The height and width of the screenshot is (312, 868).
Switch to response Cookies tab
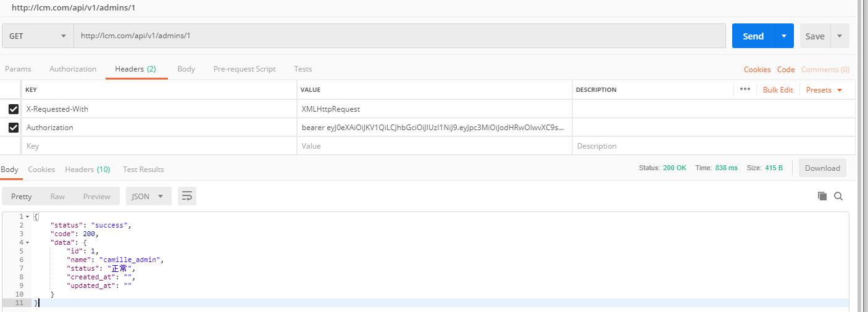(x=41, y=170)
